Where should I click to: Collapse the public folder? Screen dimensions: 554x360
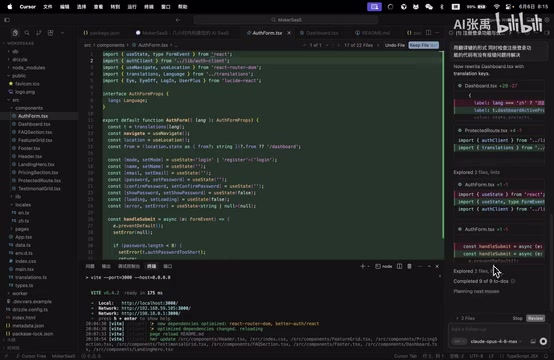point(19,76)
